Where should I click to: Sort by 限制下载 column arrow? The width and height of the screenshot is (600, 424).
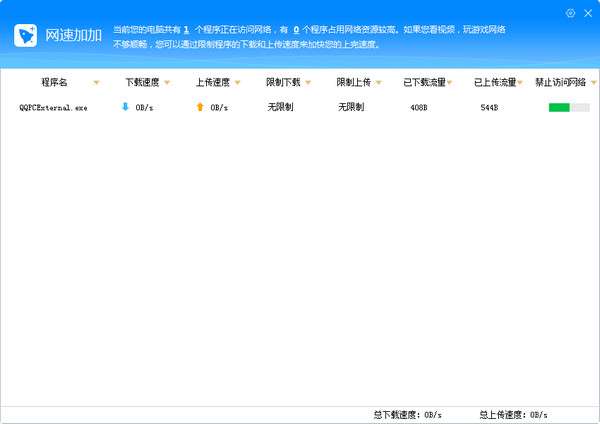pos(308,83)
